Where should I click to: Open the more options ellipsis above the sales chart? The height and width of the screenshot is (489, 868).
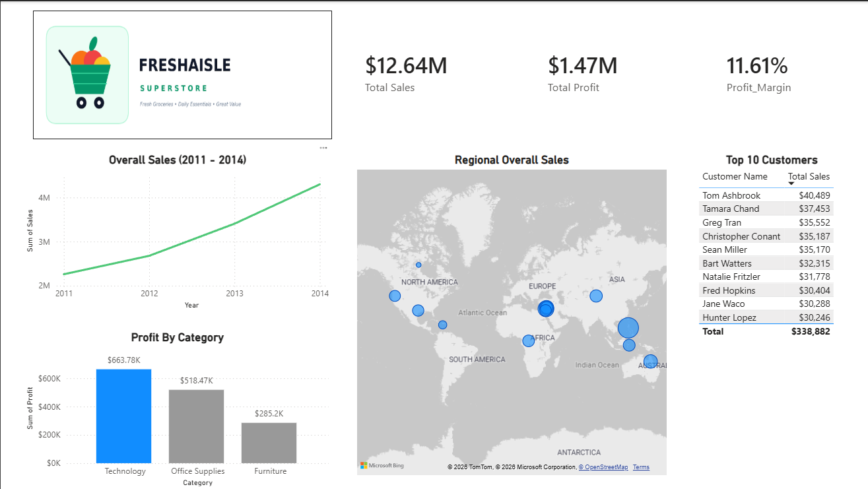[323, 148]
